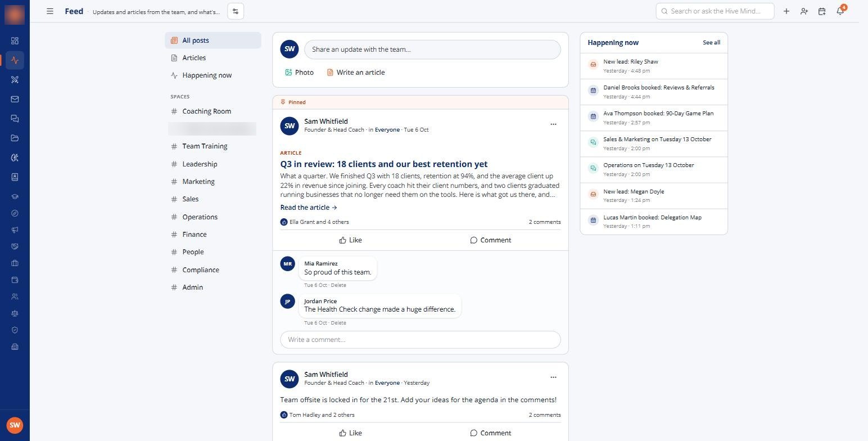Viewport: 868px width, 441px height.
Task: Open the graduation cap icon in sidebar
Action: (x=15, y=197)
